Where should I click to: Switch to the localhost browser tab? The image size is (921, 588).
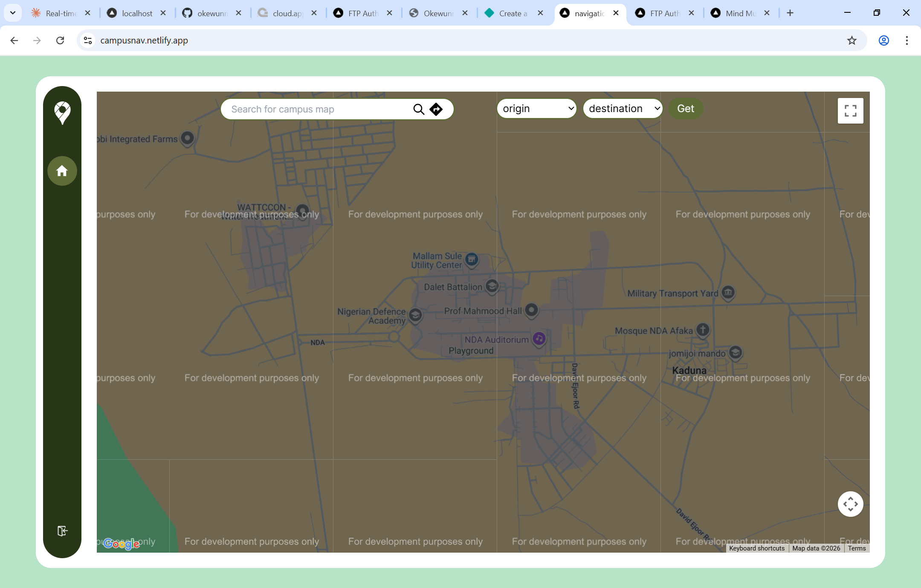[x=136, y=13]
